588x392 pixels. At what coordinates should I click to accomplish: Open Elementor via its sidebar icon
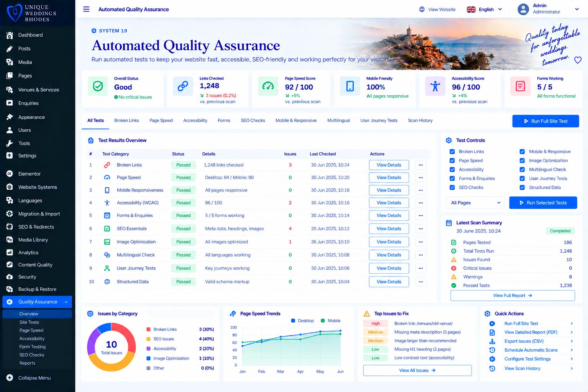[x=10, y=174]
